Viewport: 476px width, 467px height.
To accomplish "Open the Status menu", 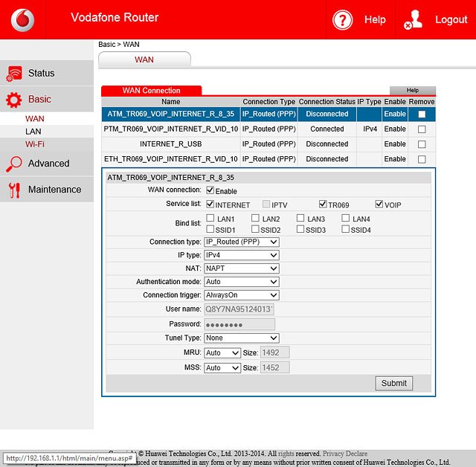I will pos(47,73).
